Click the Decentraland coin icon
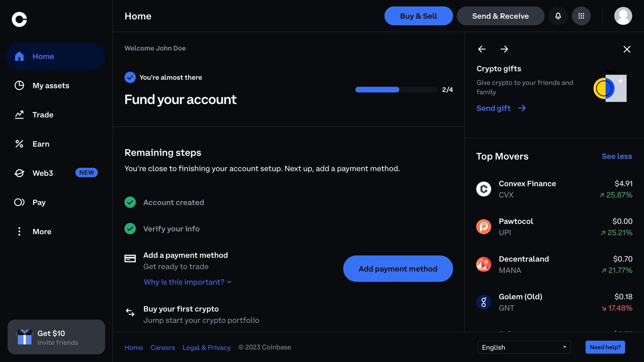The image size is (644, 362). [x=484, y=264]
